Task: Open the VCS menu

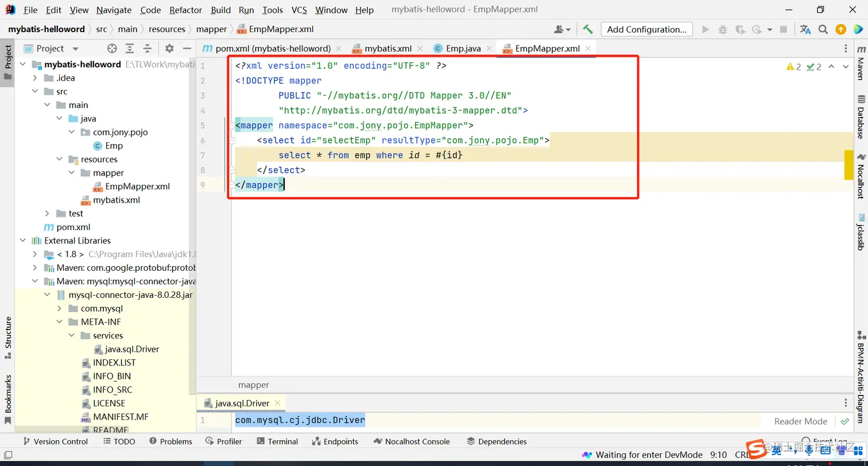Action: pyautogui.click(x=299, y=10)
